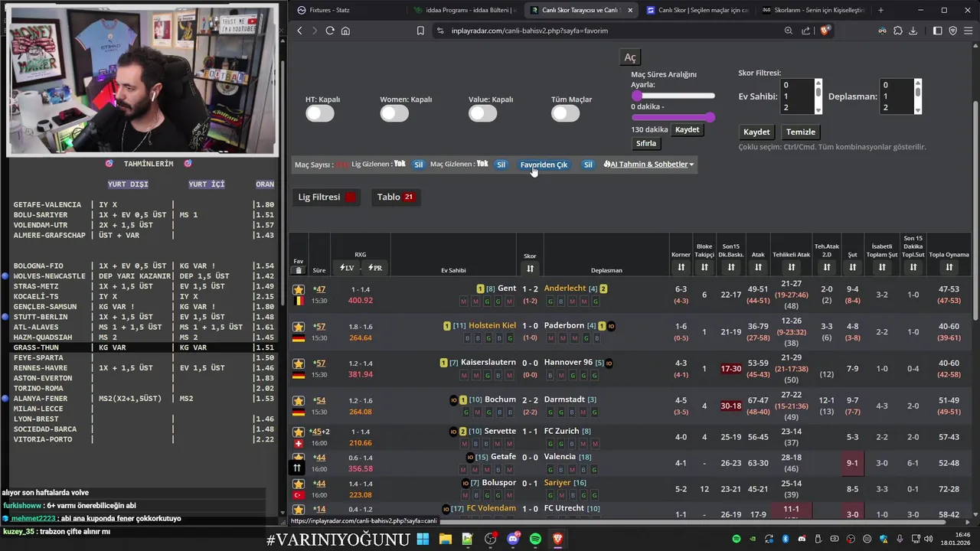
Task: Toggle Tüm Maçlar switch
Action: 566,113
